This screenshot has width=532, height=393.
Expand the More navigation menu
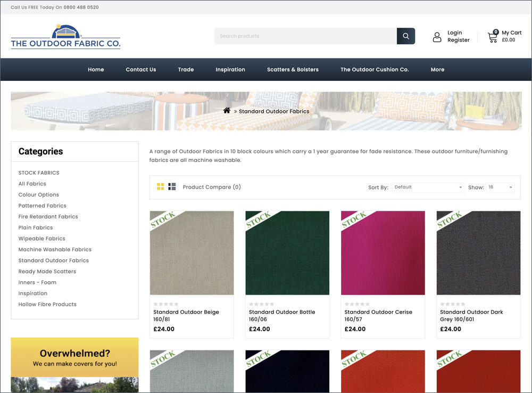click(437, 70)
